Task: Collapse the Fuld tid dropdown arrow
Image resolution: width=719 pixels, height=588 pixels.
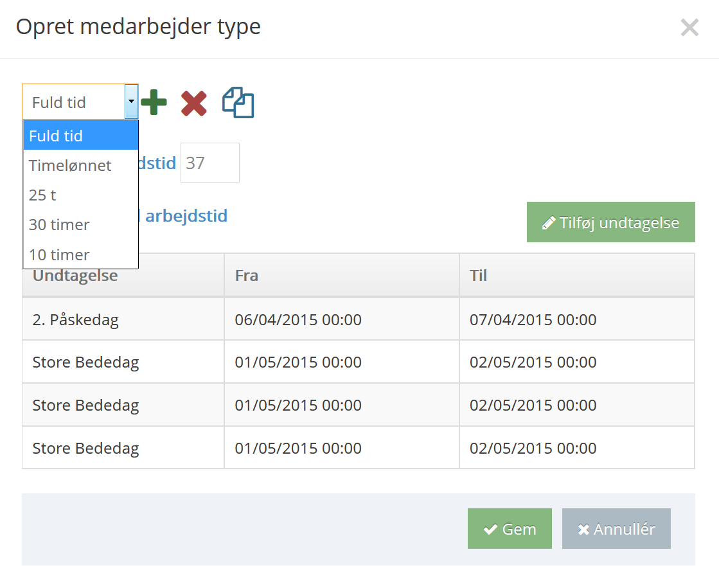Action: click(x=132, y=102)
